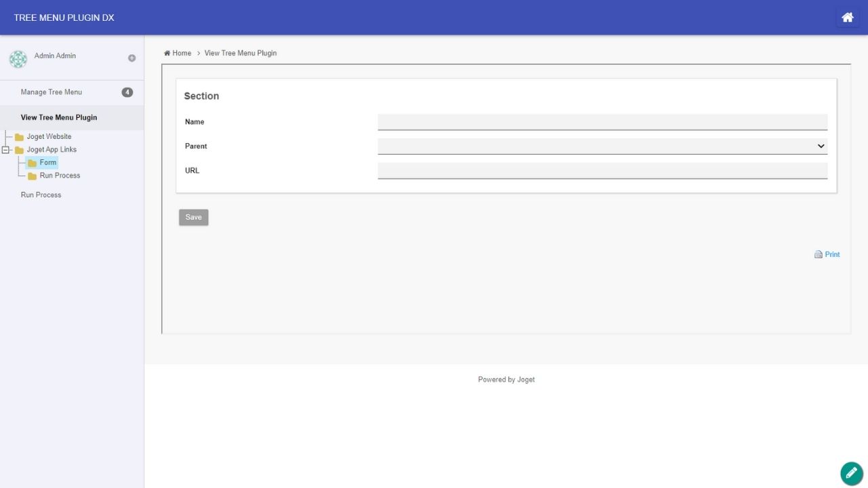The width and height of the screenshot is (868, 488).
Task: Click into the Name text field
Action: (602, 122)
